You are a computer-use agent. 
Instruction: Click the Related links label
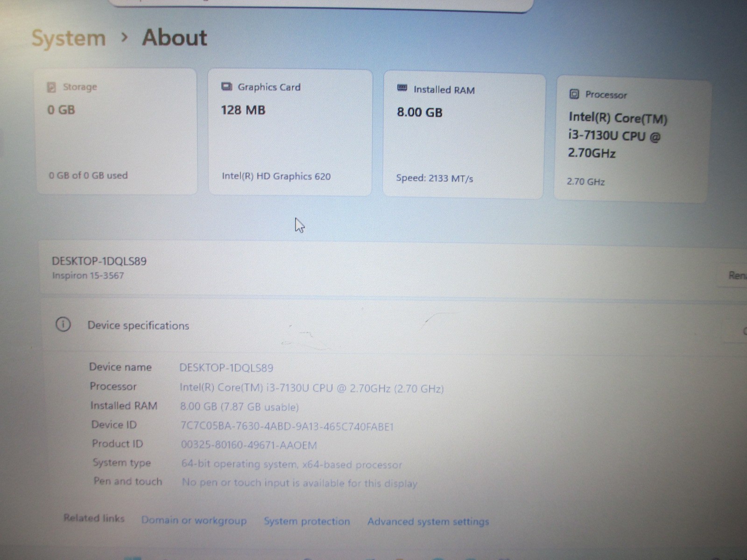coord(94,518)
